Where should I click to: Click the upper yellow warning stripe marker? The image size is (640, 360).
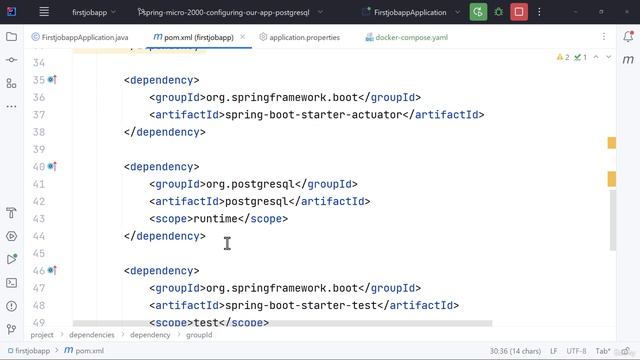(x=611, y=143)
